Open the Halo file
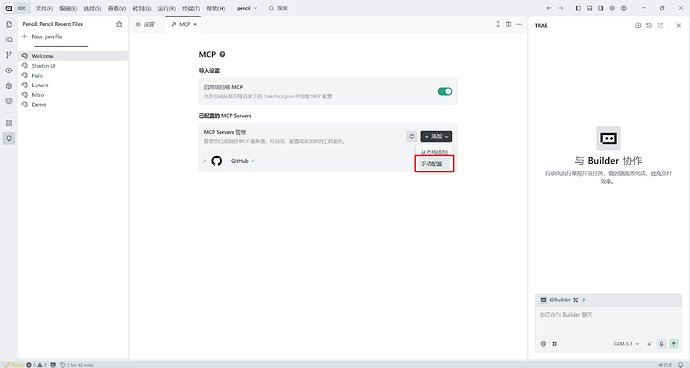This screenshot has width=690, height=368. tap(73, 75)
